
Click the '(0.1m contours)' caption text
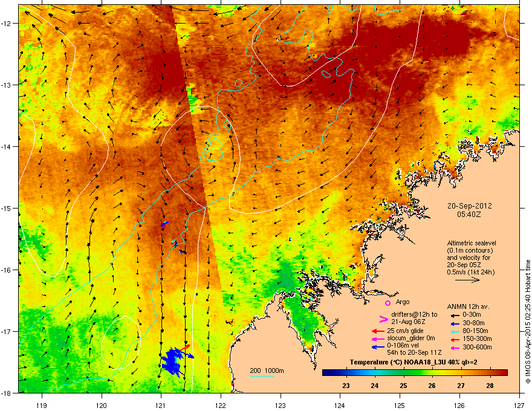(x=470, y=250)
